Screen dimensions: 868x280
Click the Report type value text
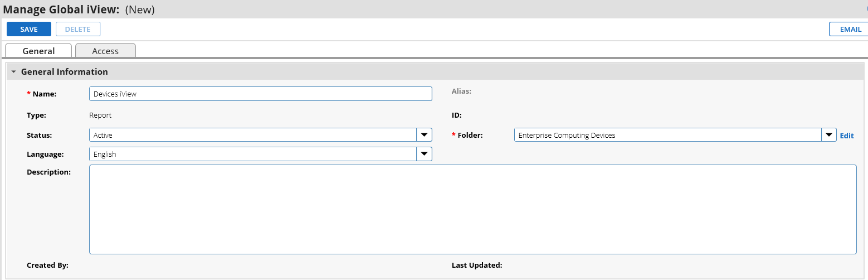click(x=100, y=115)
